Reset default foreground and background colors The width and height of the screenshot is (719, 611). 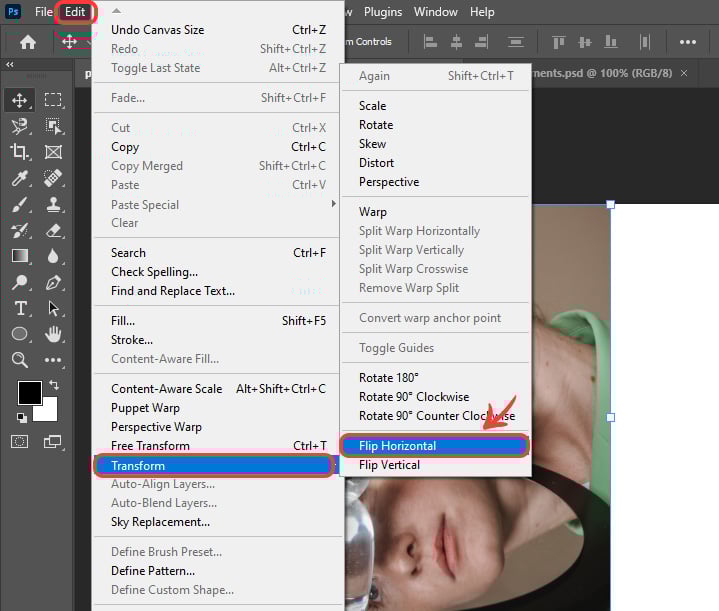click(22, 417)
